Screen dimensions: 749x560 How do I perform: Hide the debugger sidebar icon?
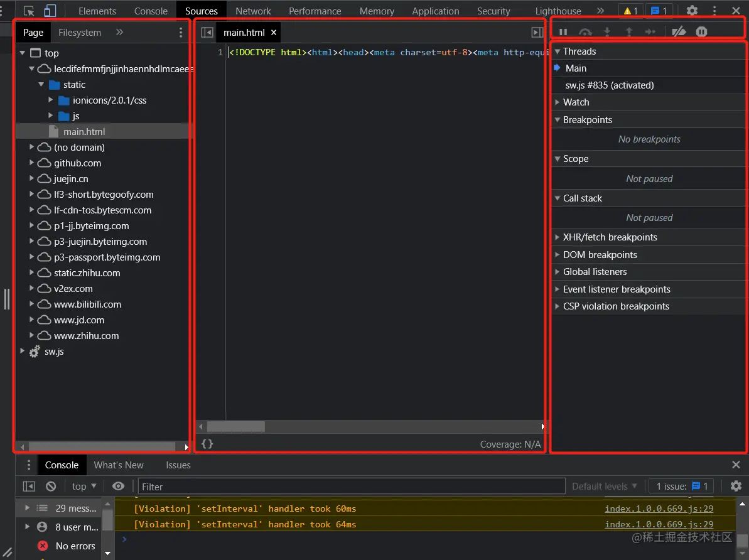tap(537, 32)
